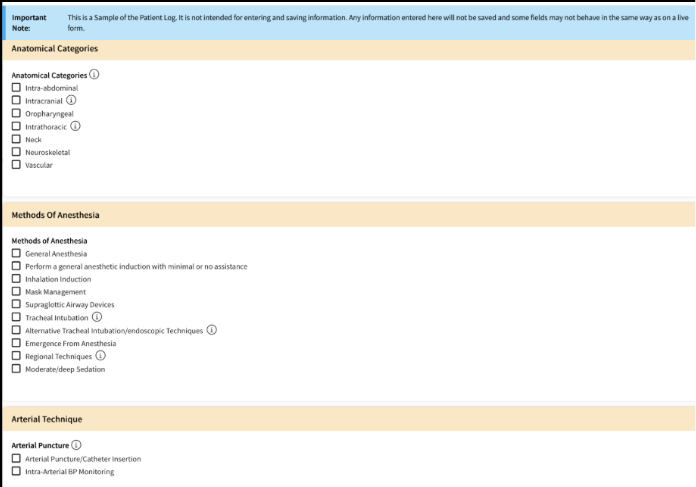Screen dimensions: 696x487
Task: Check the Moderate/deep Sedation checkbox
Action: [16, 368]
